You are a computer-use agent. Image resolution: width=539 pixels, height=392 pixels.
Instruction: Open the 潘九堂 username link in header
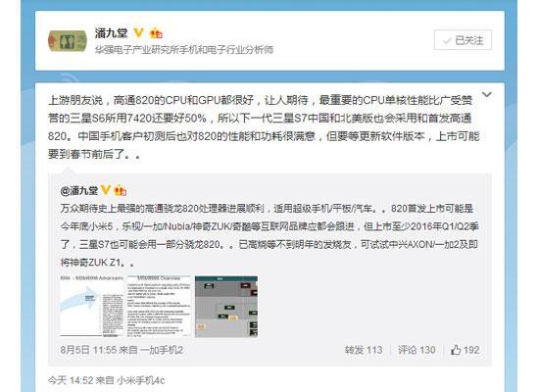(x=111, y=33)
